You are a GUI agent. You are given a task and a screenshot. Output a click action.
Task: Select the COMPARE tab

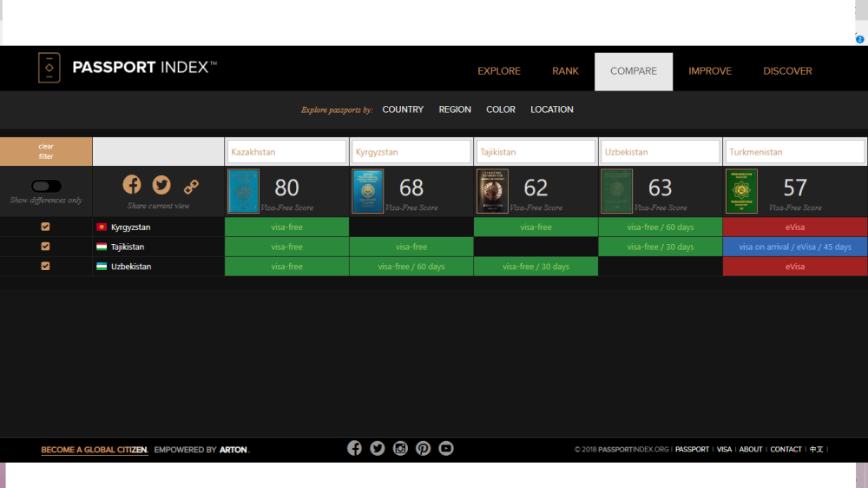tap(634, 71)
